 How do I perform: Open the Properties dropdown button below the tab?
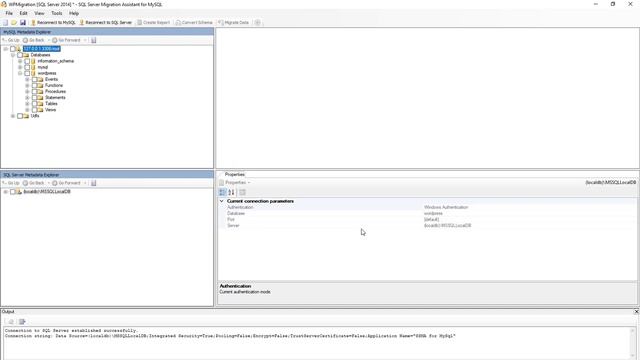coord(235,182)
